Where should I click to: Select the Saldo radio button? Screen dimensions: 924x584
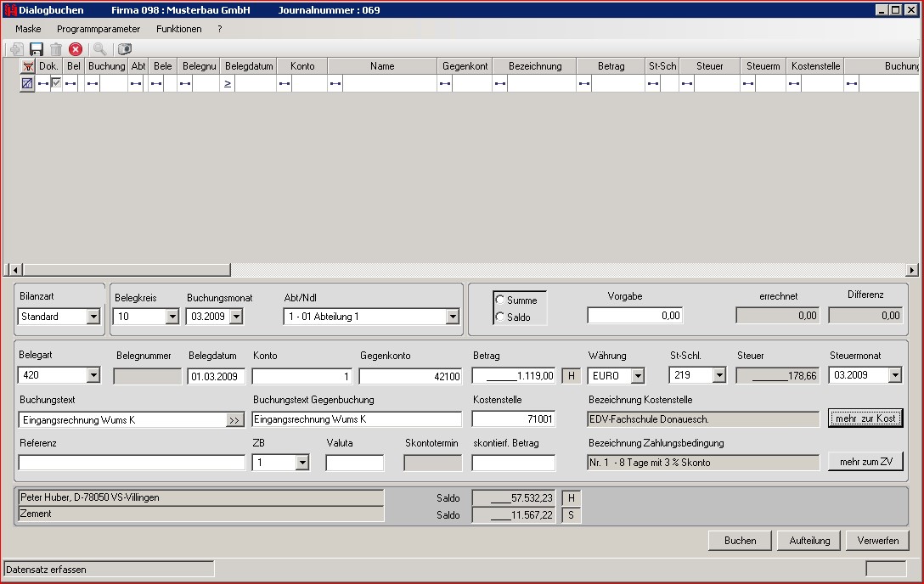[x=499, y=317]
